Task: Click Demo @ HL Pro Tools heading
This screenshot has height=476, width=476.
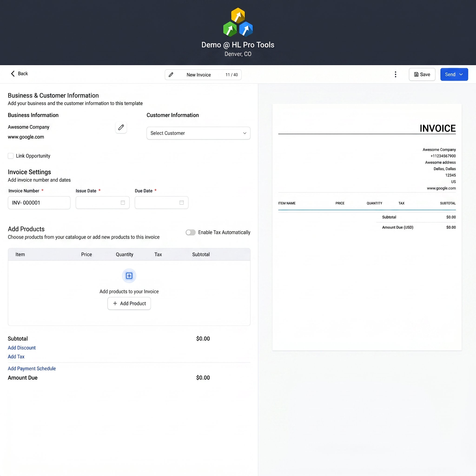Action: (238, 45)
